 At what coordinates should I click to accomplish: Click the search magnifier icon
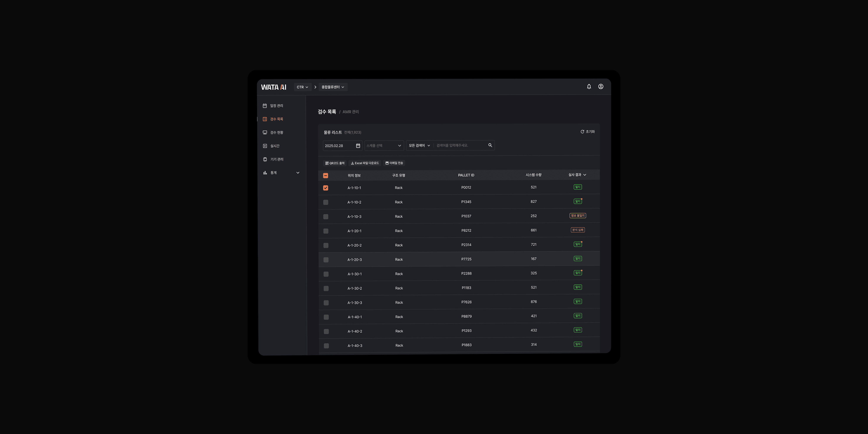point(490,145)
